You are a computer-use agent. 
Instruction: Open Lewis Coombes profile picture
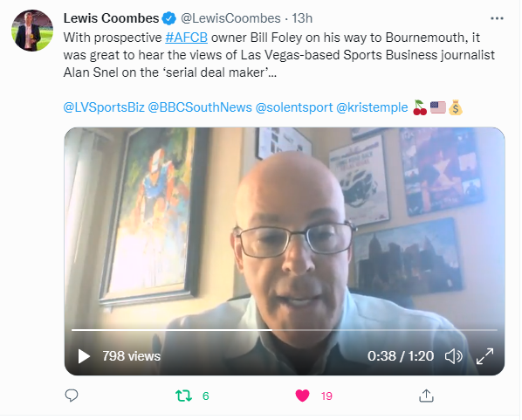(32, 31)
